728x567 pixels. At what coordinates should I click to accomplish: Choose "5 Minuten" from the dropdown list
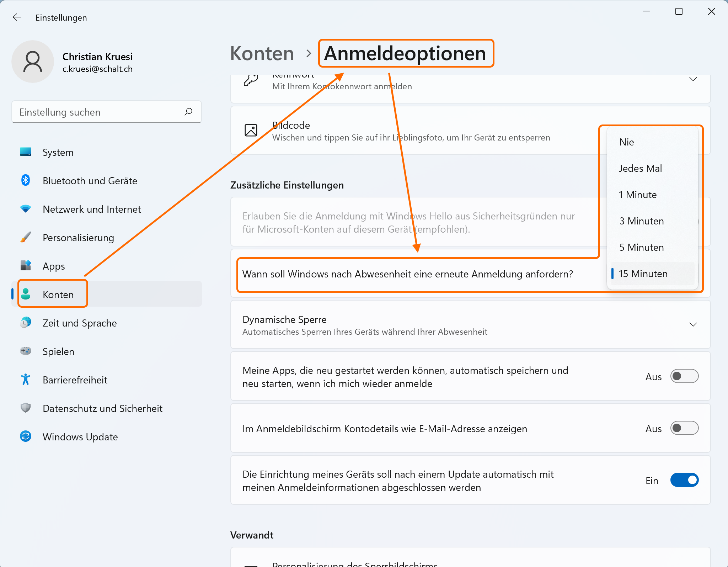click(641, 247)
